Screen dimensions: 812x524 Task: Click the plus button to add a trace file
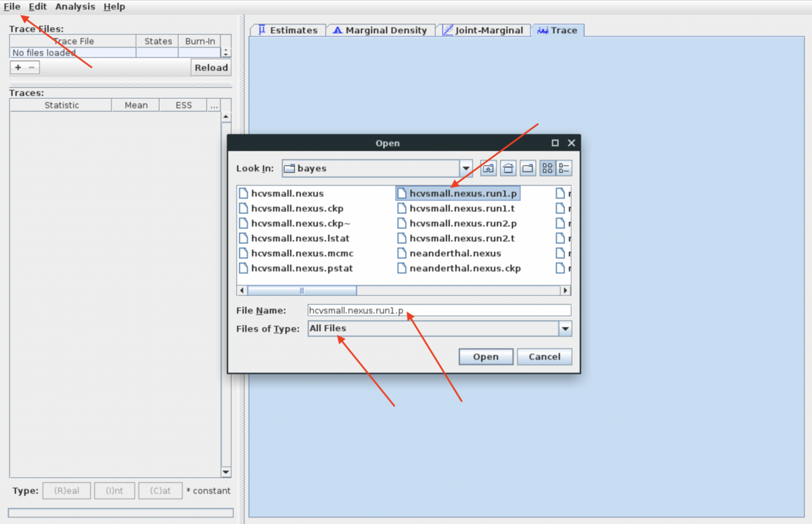(18, 68)
